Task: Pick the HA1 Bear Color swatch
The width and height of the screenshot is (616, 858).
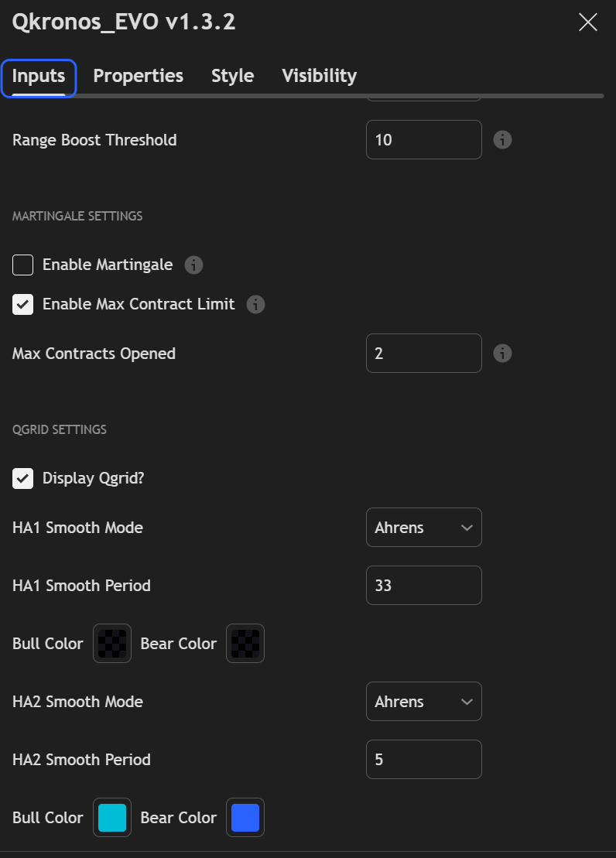Action: 245,644
